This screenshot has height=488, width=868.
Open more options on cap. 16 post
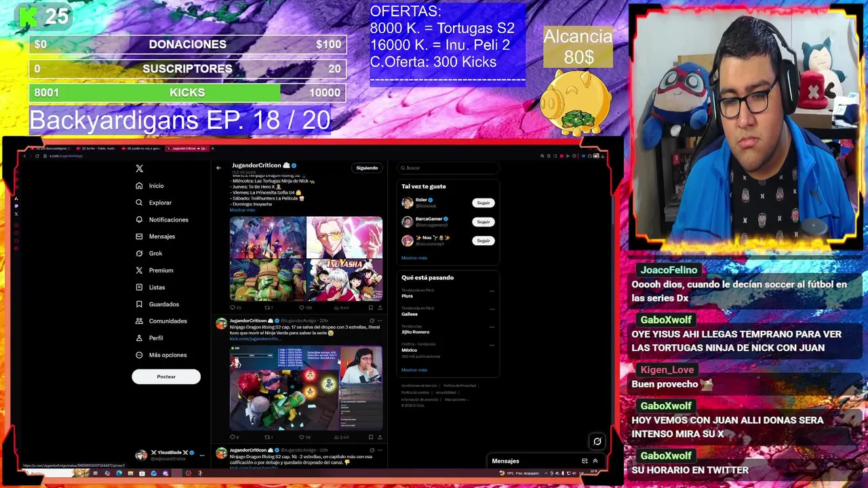click(380, 450)
